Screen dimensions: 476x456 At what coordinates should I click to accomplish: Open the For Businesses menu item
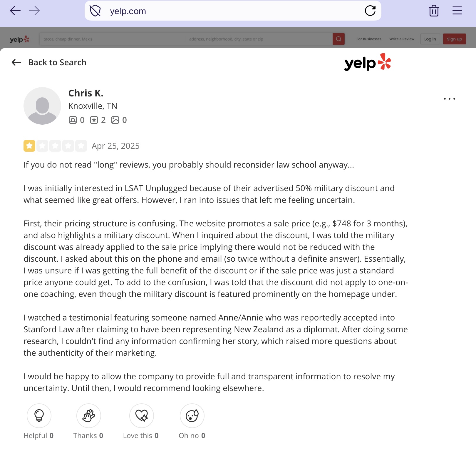[369, 39]
